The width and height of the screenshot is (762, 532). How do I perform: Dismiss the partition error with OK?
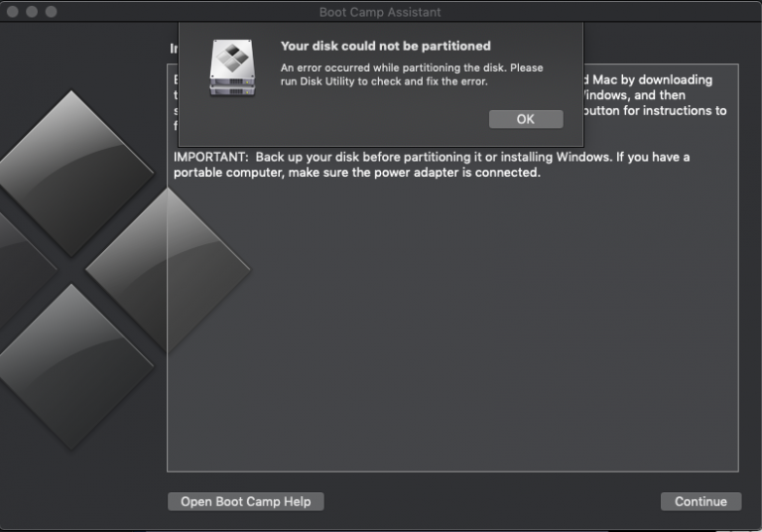(526, 119)
